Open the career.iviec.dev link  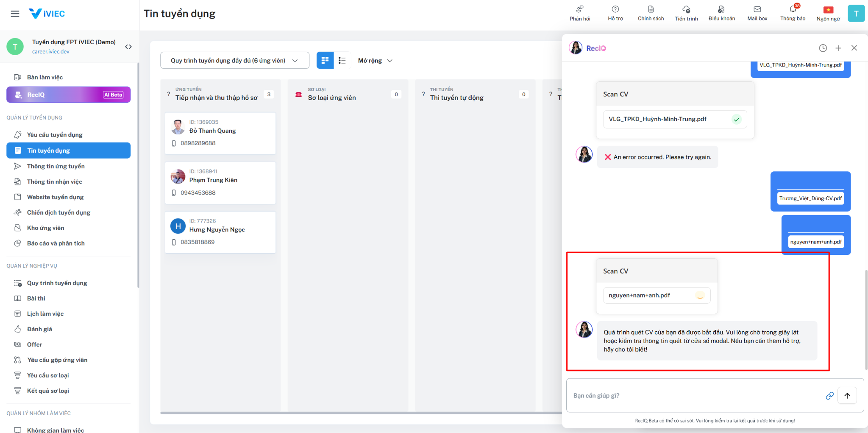click(51, 52)
